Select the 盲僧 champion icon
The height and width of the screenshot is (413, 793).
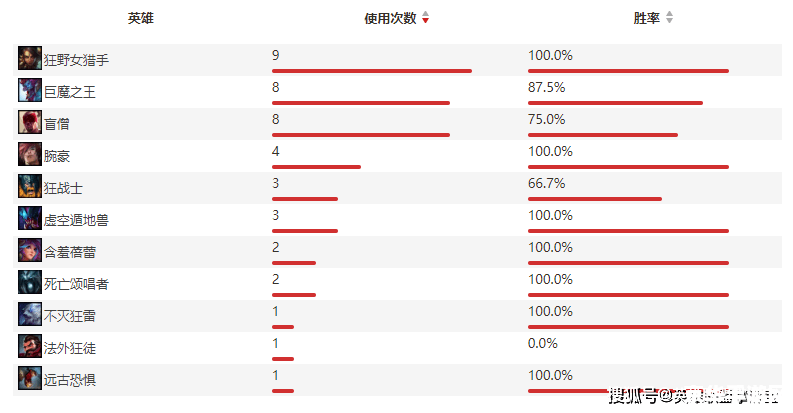point(30,123)
